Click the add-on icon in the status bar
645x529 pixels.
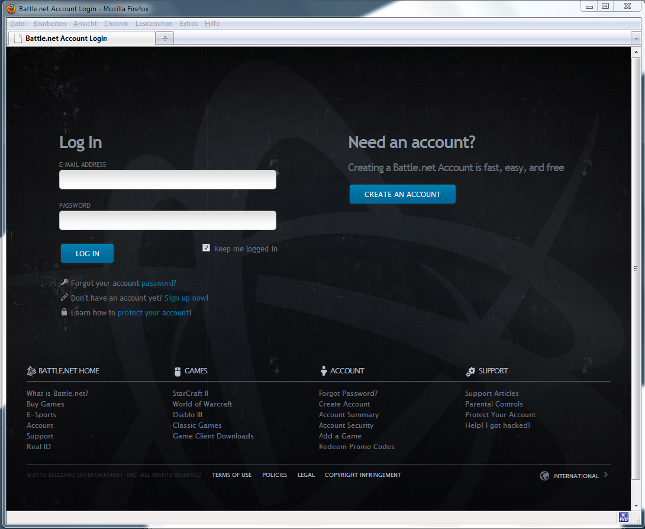coord(624,517)
